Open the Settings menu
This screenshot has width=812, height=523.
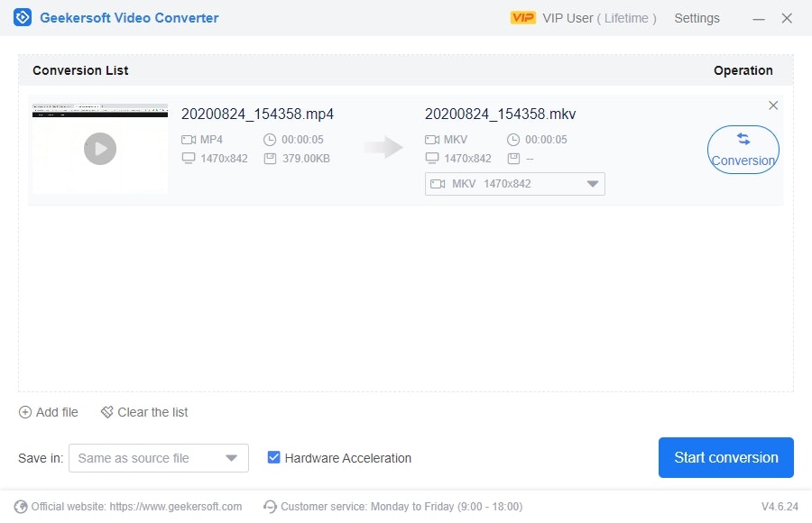pyautogui.click(x=697, y=17)
